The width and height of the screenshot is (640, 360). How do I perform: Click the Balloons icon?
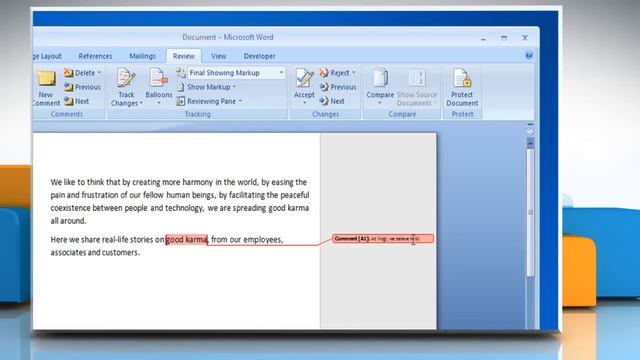click(x=158, y=78)
